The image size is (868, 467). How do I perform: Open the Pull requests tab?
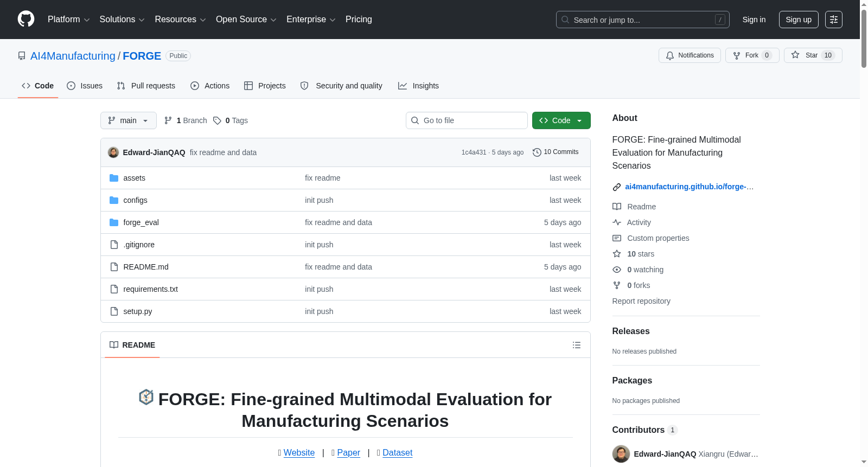tap(146, 86)
